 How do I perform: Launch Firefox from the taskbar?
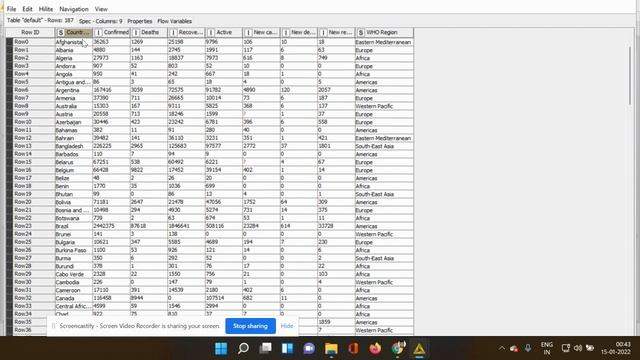(x=375, y=349)
